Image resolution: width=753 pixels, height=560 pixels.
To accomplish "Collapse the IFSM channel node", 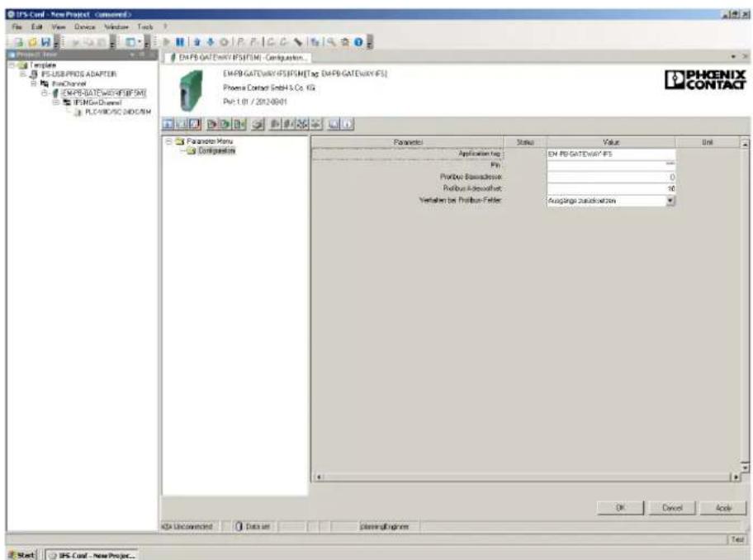I will (x=55, y=102).
